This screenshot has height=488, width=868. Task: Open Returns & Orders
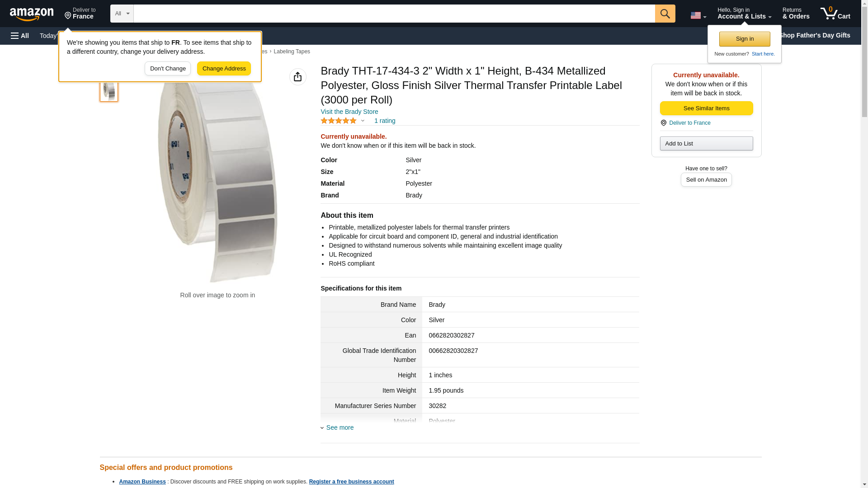coord(796,14)
